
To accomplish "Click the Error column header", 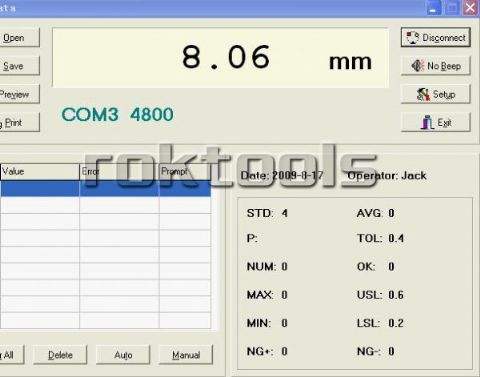I will [x=119, y=171].
